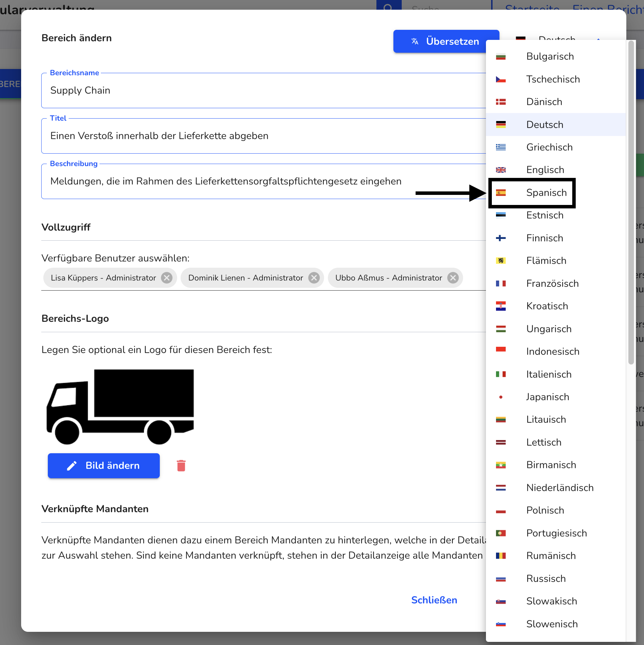Click the Japanese flag icon
Screen dimensions: 644x645
pos(501,397)
